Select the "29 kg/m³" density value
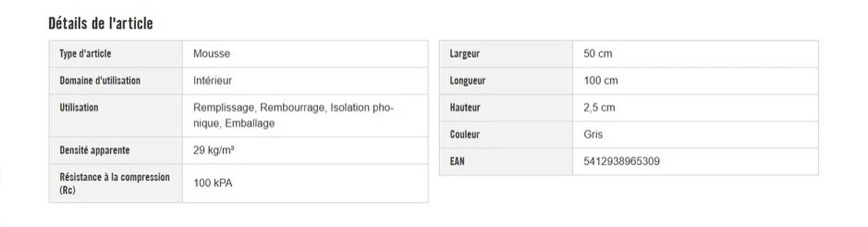Screen dimensions: 868x227 214,151
